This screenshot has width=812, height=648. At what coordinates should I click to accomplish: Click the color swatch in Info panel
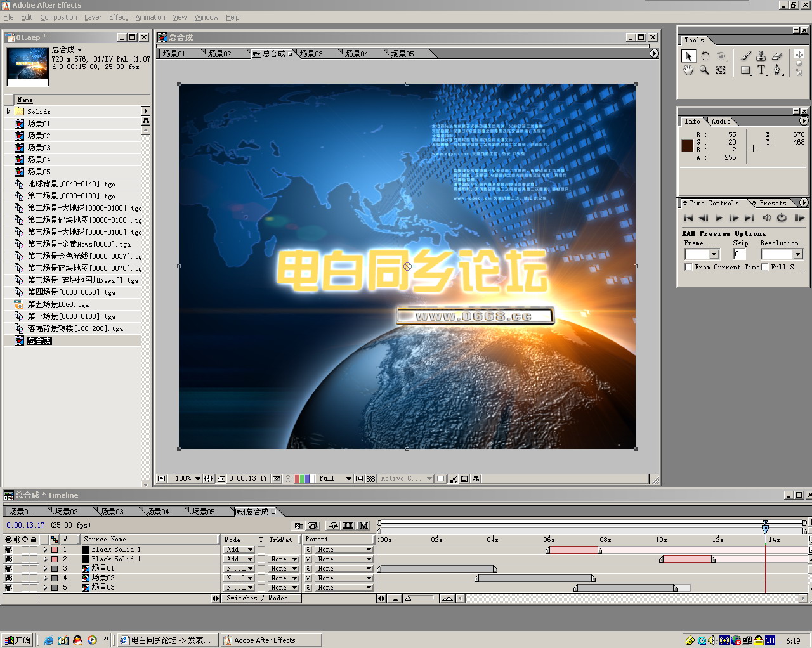pyautogui.click(x=687, y=145)
